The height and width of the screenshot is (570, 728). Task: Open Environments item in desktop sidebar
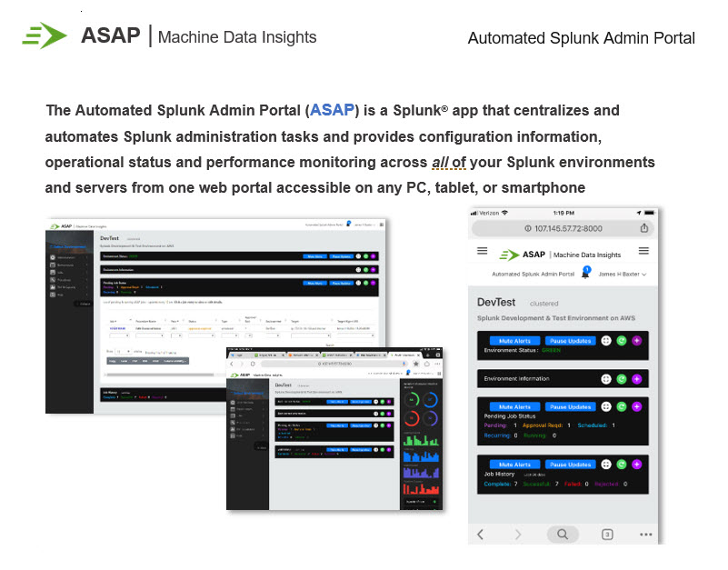click(68, 265)
